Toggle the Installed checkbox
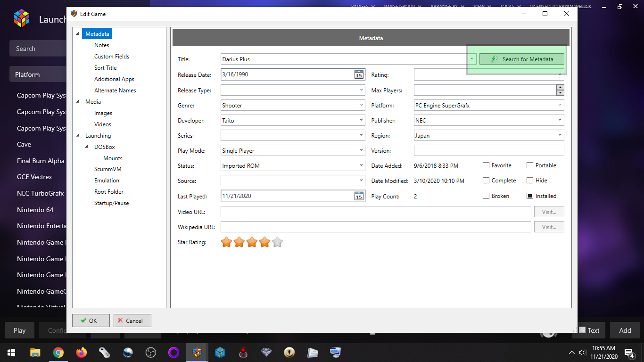Viewport: 644px width, 362px height. point(530,196)
